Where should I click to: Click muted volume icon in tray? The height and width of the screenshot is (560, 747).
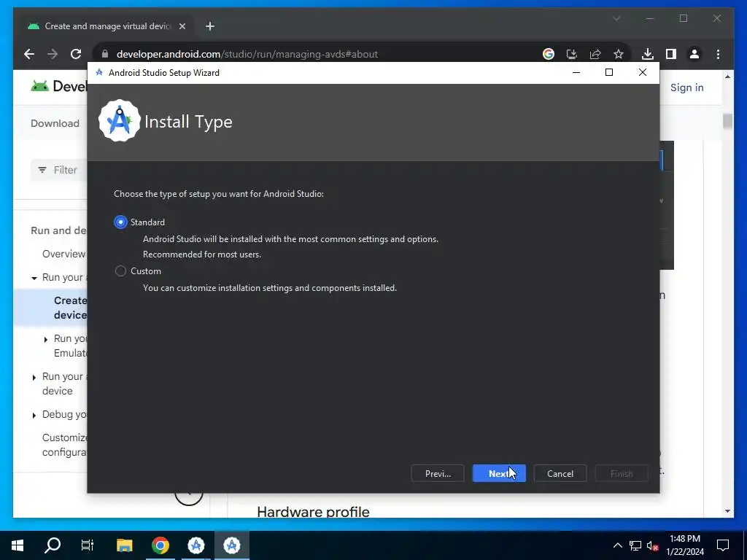tap(652, 545)
